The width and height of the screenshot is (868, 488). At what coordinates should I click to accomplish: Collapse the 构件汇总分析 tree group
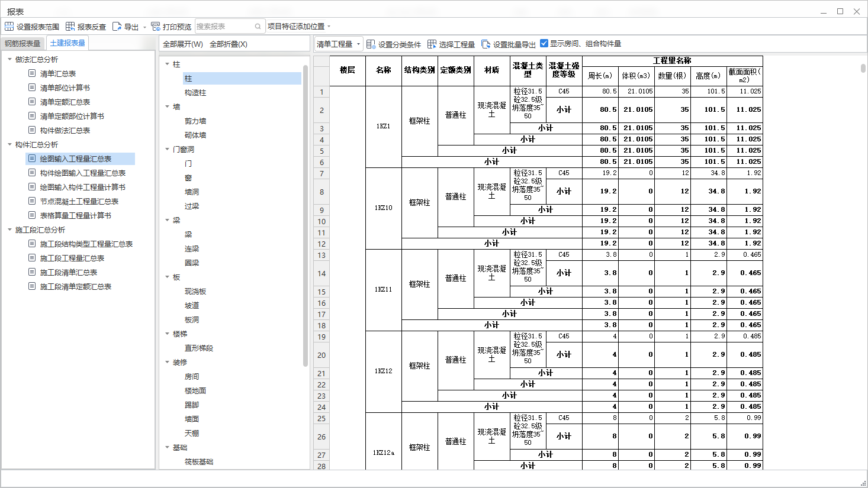tap(9, 144)
